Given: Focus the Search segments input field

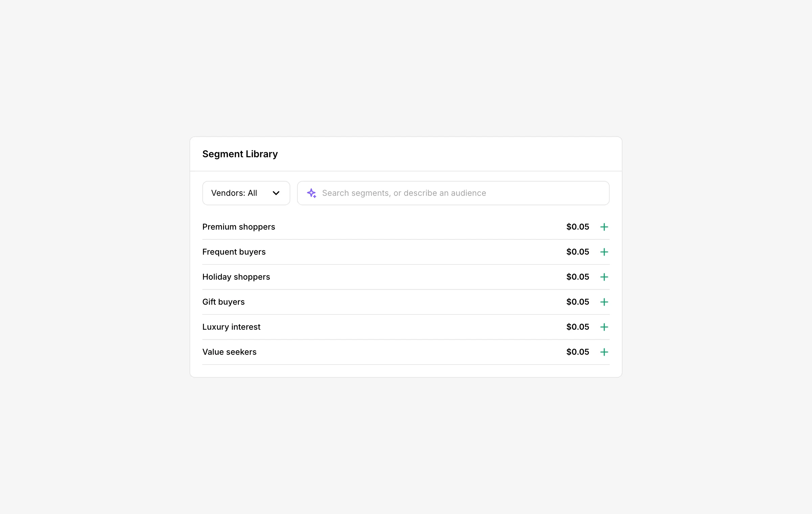Looking at the screenshot, I should [x=453, y=193].
